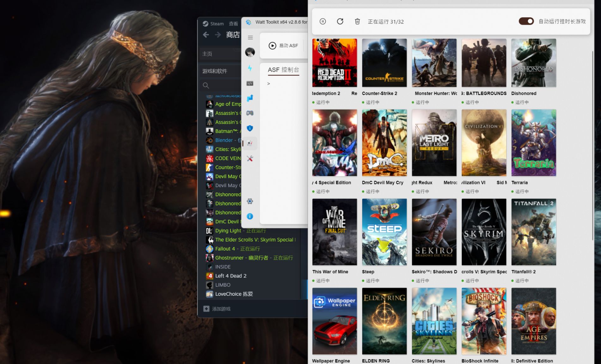
Task: Click Counter-Strike icon in Steam library list
Action: point(209,167)
